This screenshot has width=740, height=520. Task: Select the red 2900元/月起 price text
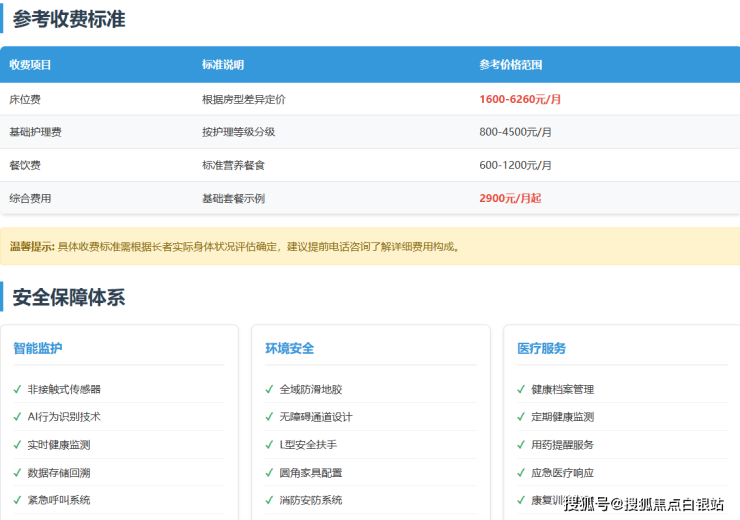510,198
